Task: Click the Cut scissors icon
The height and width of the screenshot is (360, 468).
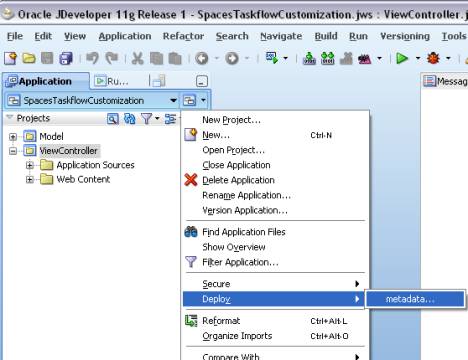Action: pyautogui.click(x=137, y=59)
